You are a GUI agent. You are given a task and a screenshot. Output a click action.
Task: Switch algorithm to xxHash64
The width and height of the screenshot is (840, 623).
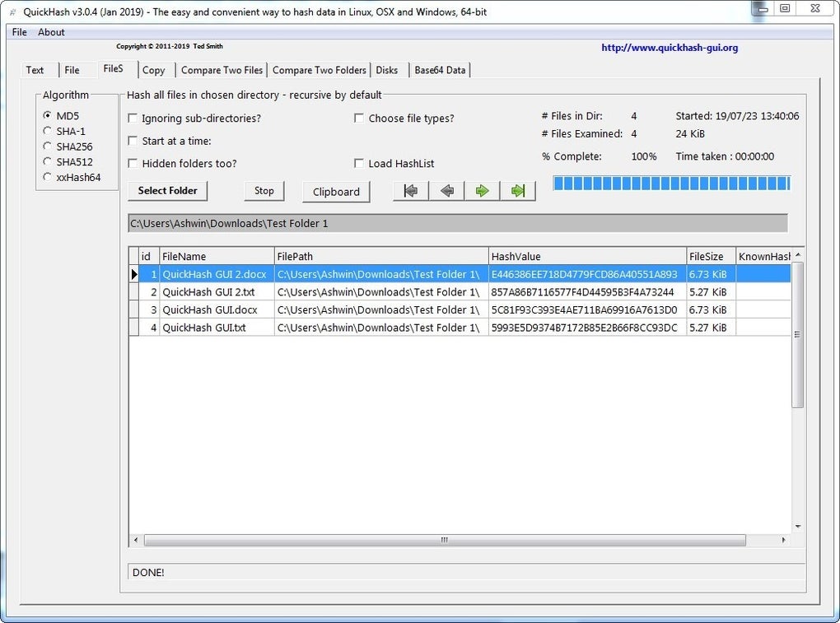click(x=47, y=176)
